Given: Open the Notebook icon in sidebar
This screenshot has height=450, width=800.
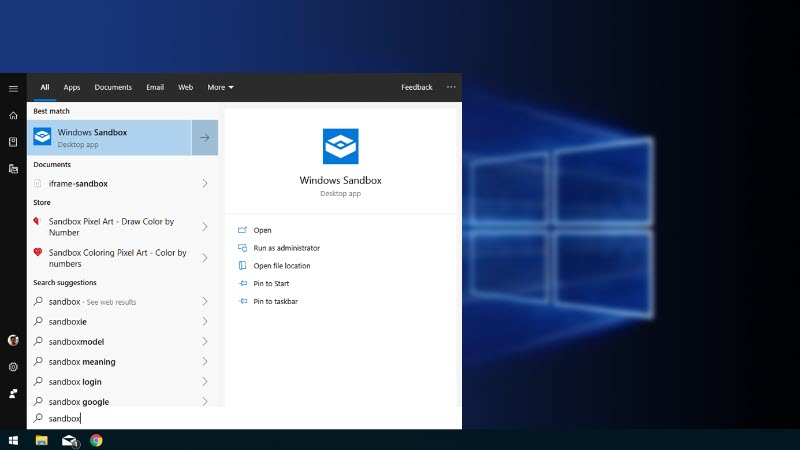Looking at the screenshot, I should point(13,142).
